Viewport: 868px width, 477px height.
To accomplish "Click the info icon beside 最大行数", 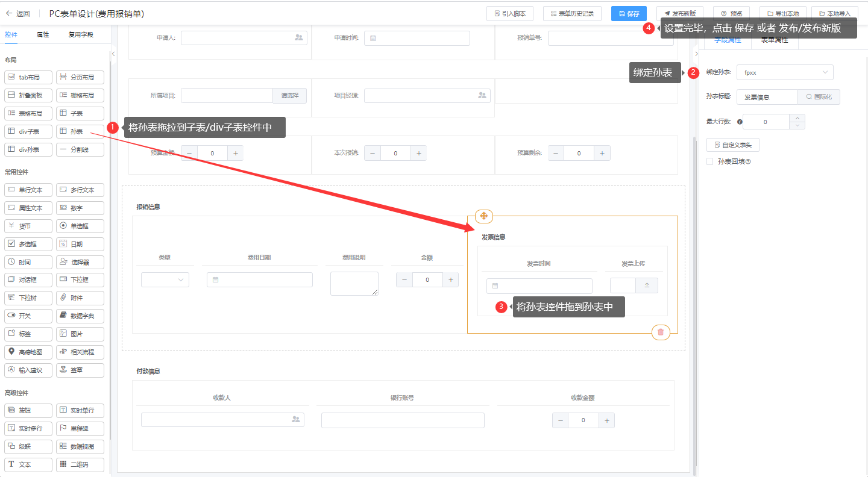I will pyautogui.click(x=740, y=122).
